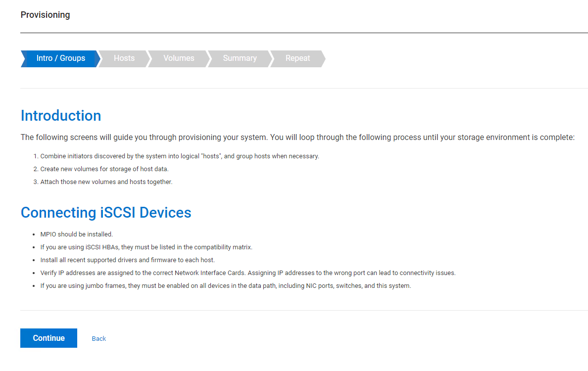Click the Verify IP addresses bullet
The height and width of the screenshot is (371, 588).
click(247, 273)
